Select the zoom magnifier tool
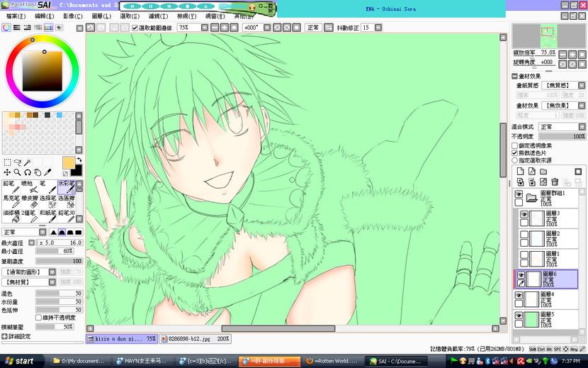The image size is (588, 368). coord(17,172)
